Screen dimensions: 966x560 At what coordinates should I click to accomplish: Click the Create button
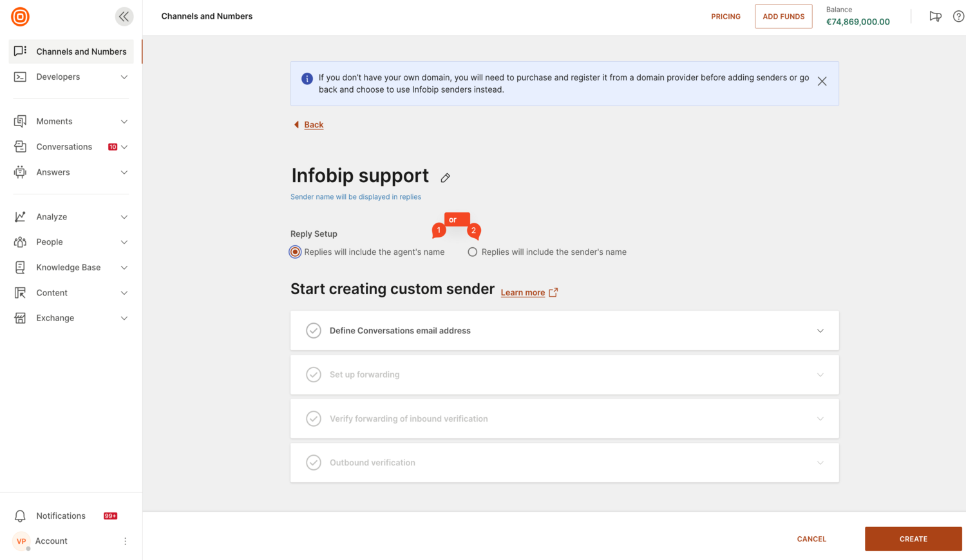(913, 539)
